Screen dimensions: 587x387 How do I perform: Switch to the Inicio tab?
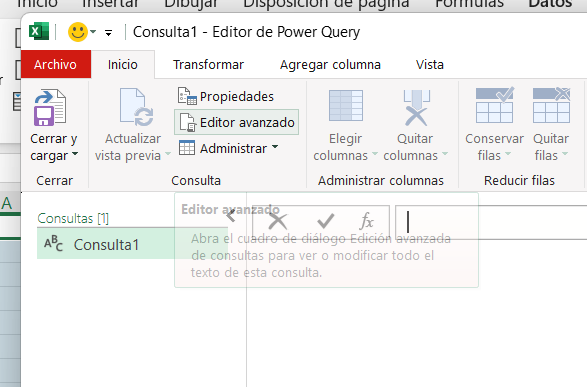123,64
